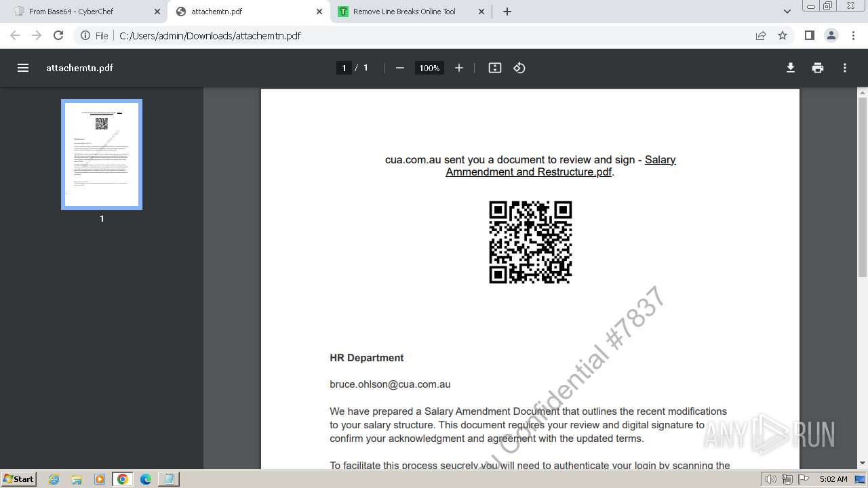Viewport: 868px width, 488px height.
Task: Click the volume speaker tray icon
Action: (771, 479)
